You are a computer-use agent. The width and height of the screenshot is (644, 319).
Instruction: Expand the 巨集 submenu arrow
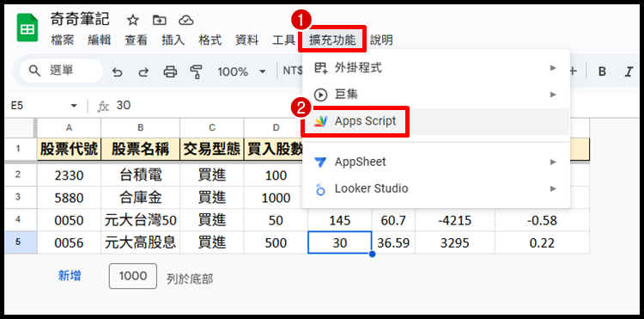553,95
